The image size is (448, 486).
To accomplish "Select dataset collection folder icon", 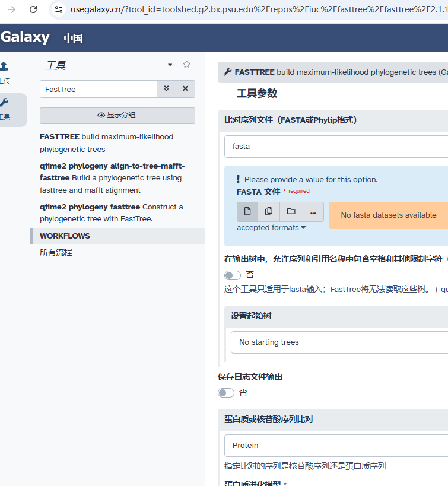I will point(291,212).
